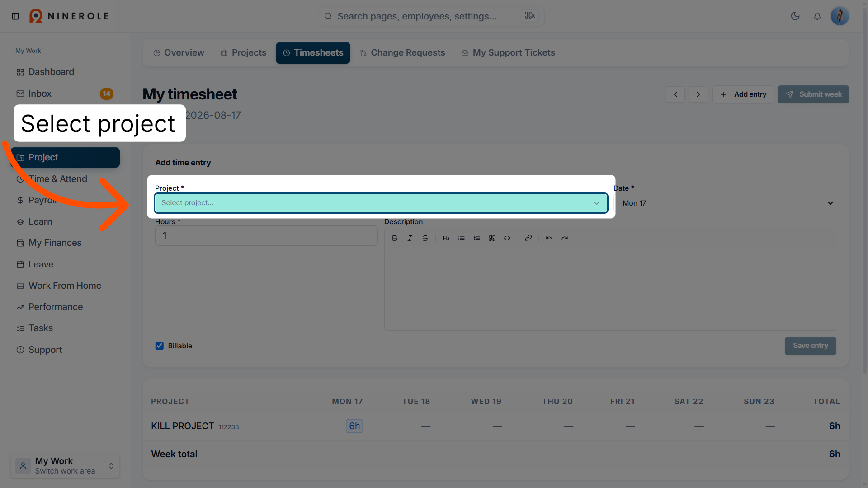Screen dimensions: 868x488
Task: Go to next week arrow
Action: (698, 94)
